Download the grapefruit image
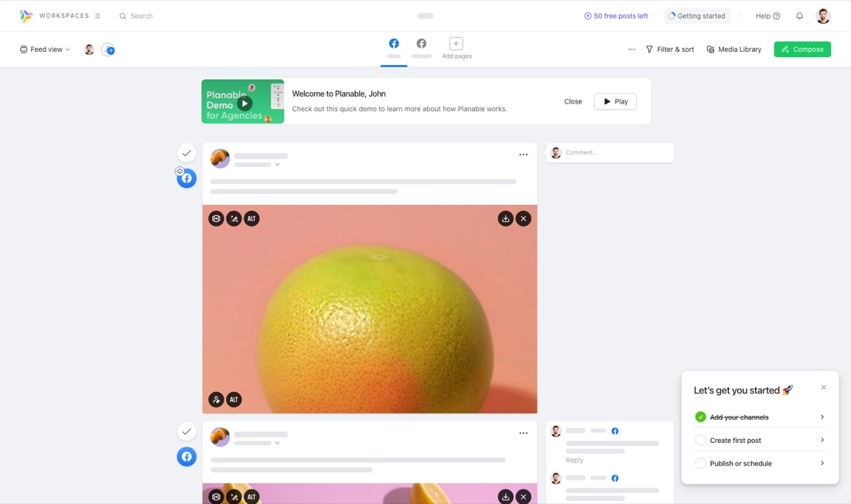This screenshot has width=851, height=504. [x=505, y=219]
